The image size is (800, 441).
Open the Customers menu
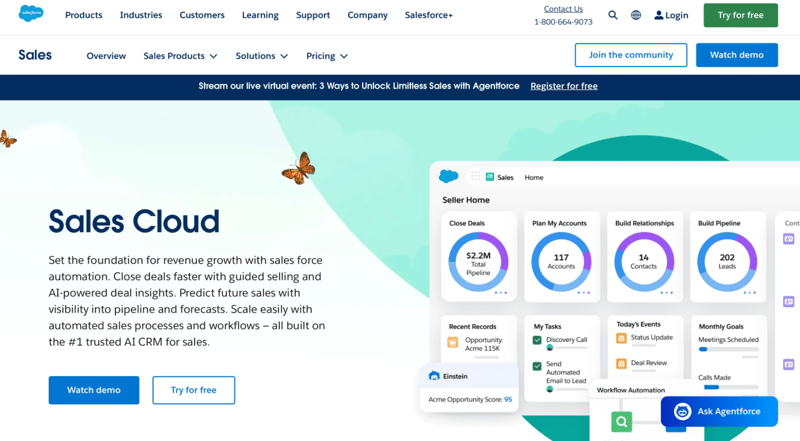(x=202, y=15)
